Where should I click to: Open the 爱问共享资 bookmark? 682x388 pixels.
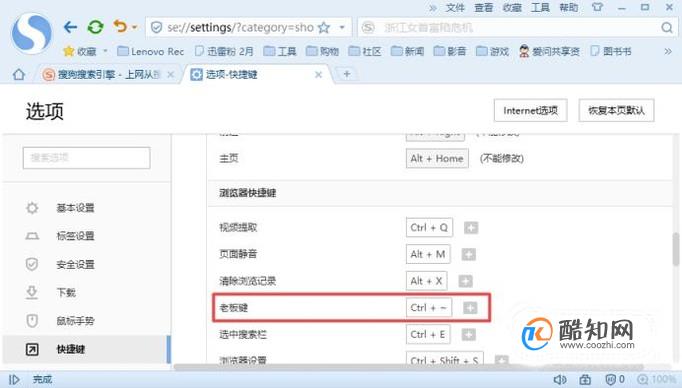point(550,51)
